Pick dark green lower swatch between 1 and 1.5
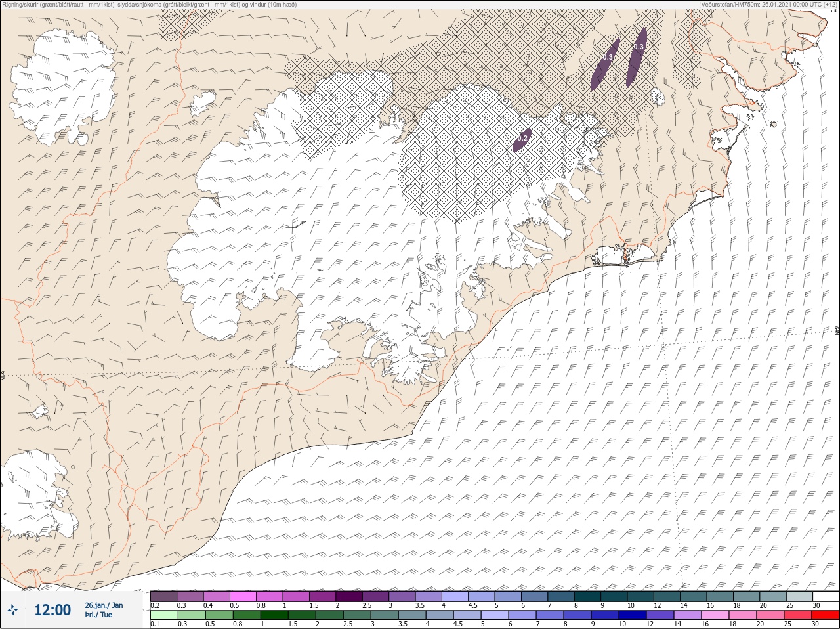Image resolution: width=840 pixels, height=629 pixels. click(274, 616)
